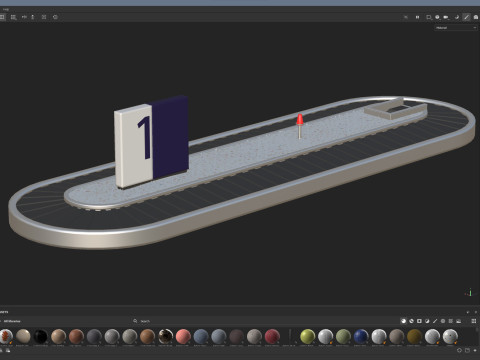This screenshot has height=360, width=480.
Task: Switch to rendering mode icon in top bar
Action: 476,17
